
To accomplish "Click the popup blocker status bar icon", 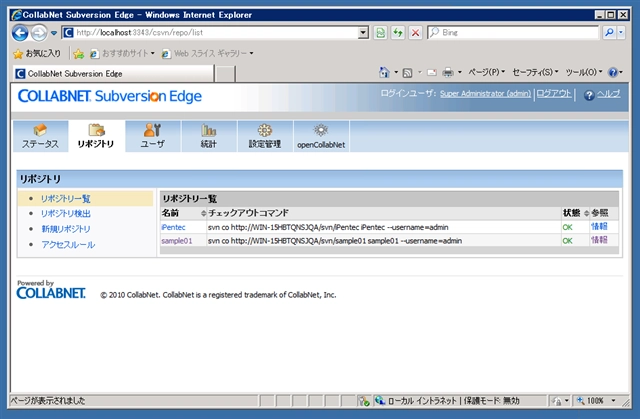I will point(364,401).
